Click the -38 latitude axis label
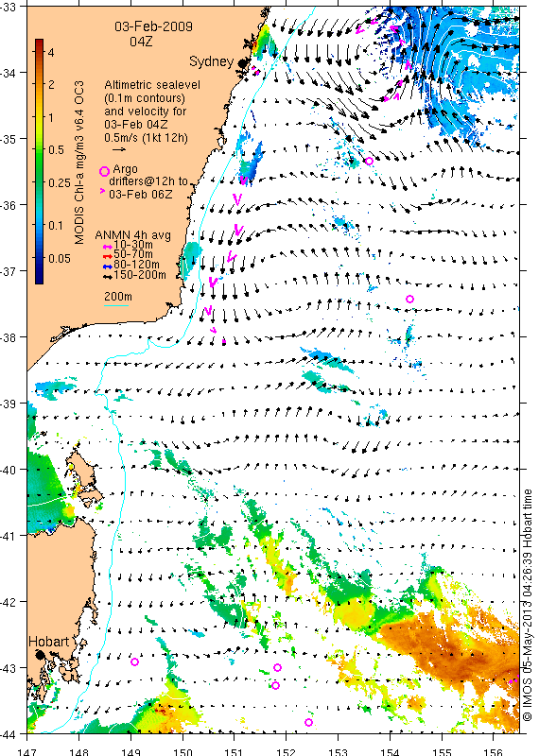Image resolution: width=539 pixels, height=756 pixels. click(x=9, y=337)
